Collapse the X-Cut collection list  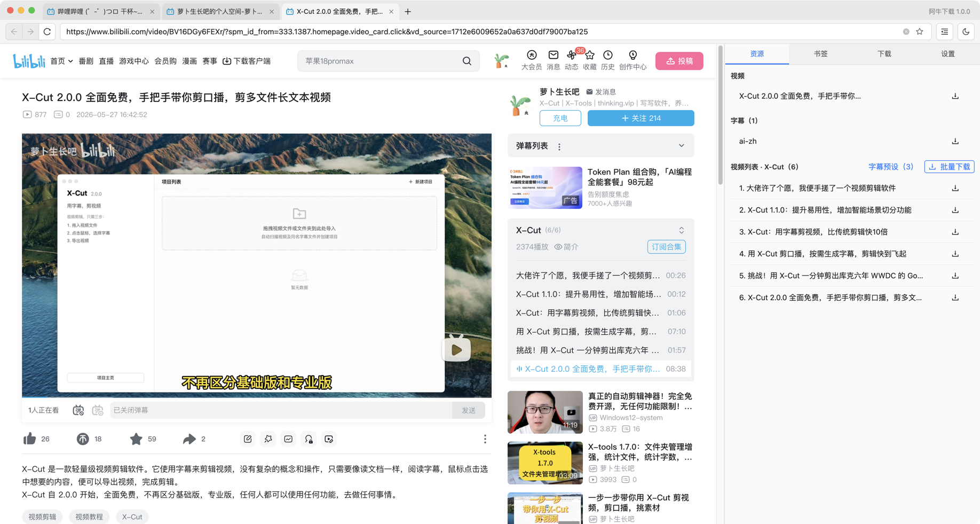(682, 230)
